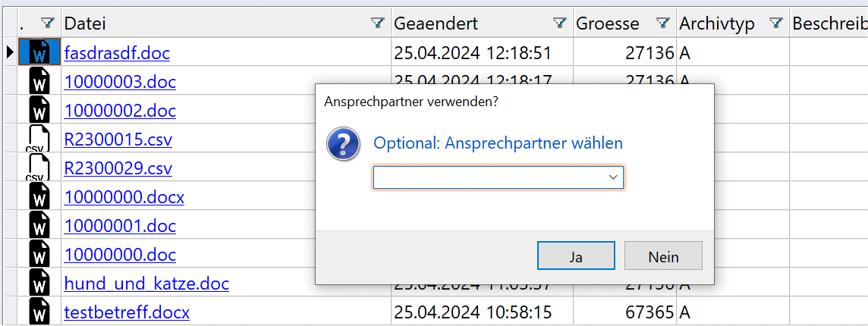Screen dimensions: 868x326
Task: Open the Groesse column filter
Action: [x=663, y=24]
